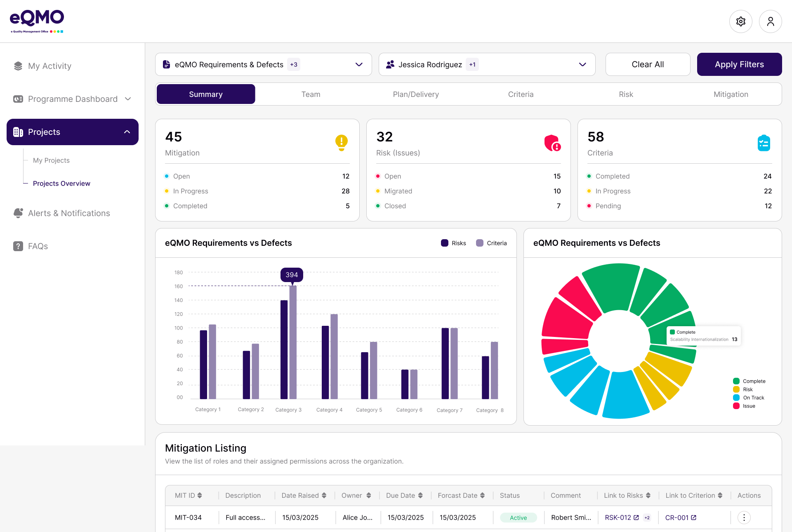Switch to the Criteria tab
The width and height of the screenshot is (792, 532).
coord(521,94)
